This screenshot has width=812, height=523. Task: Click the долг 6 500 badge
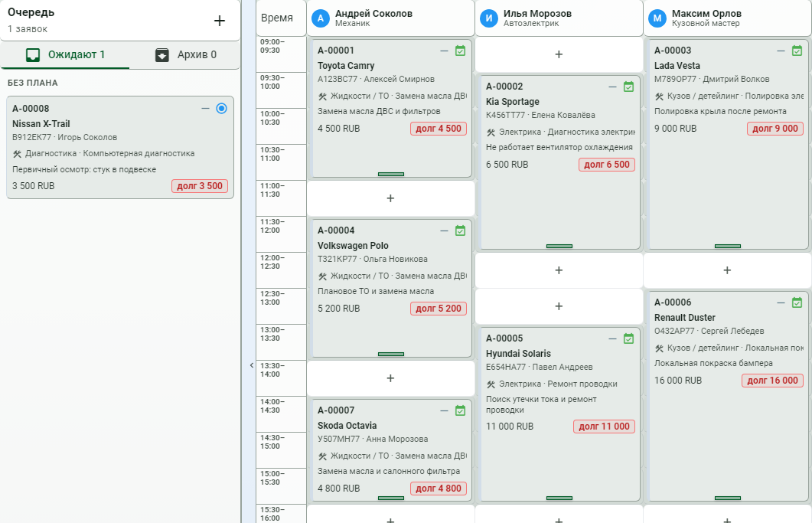click(x=607, y=165)
